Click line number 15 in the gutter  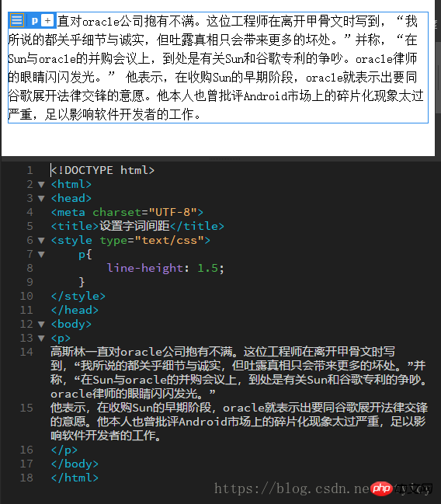pyautogui.click(x=26, y=408)
